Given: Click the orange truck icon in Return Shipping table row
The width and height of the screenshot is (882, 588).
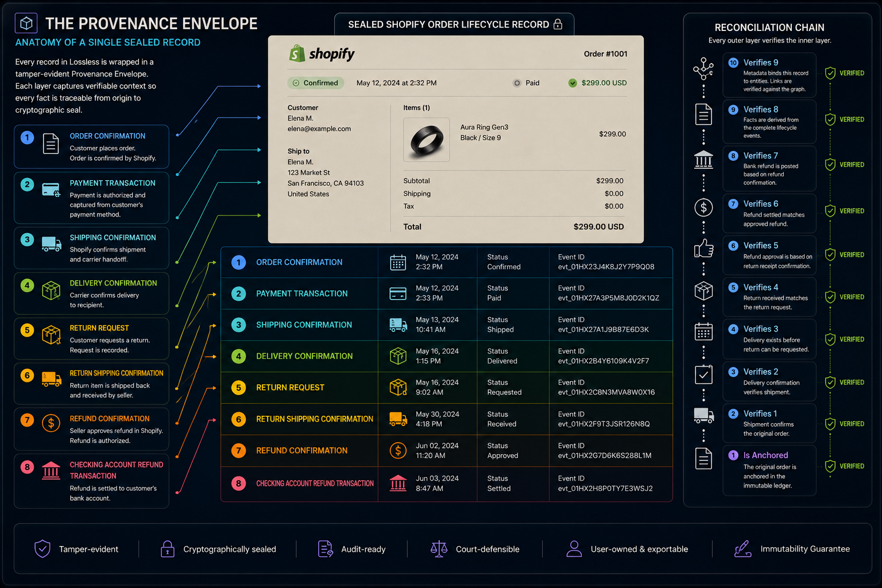Looking at the screenshot, I should click(398, 419).
